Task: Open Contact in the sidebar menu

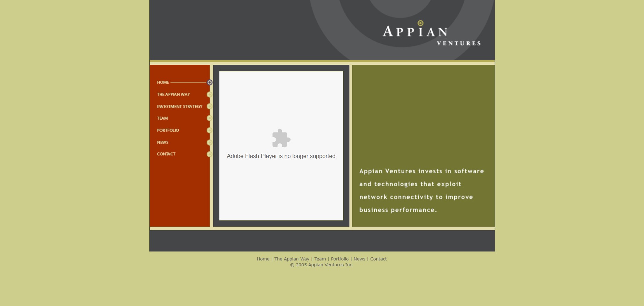Action: [166, 154]
